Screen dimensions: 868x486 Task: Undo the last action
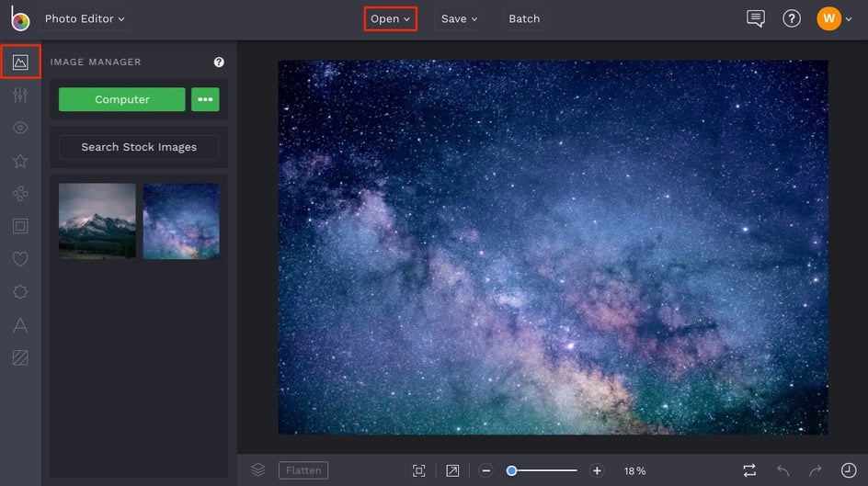pyautogui.click(x=782, y=470)
